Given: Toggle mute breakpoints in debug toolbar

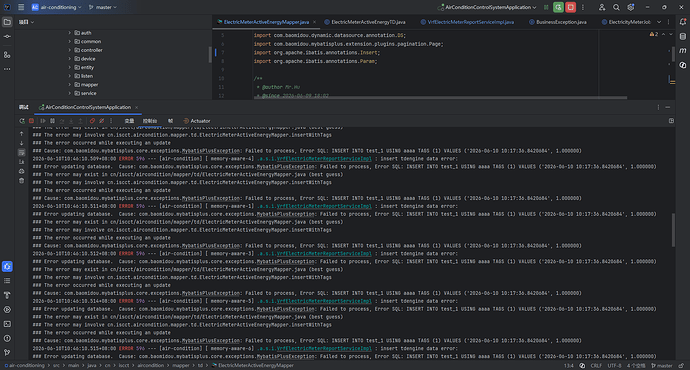Looking at the screenshot, I should click(x=102, y=121).
